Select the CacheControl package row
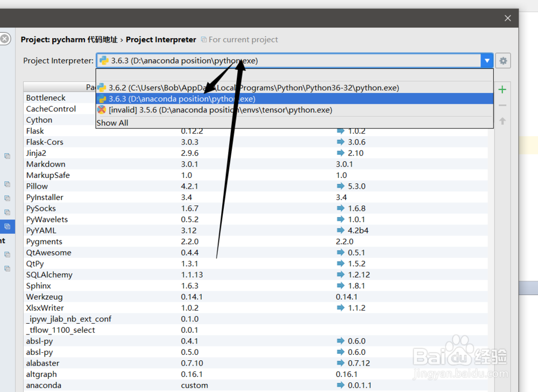This screenshot has width=538, height=392. pos(60,109)
